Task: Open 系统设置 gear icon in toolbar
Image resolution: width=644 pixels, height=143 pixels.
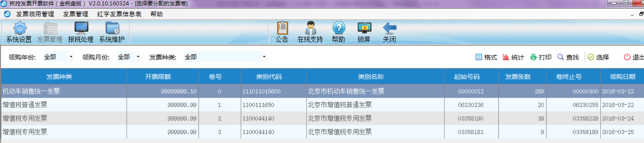Action: click(19, 29)
